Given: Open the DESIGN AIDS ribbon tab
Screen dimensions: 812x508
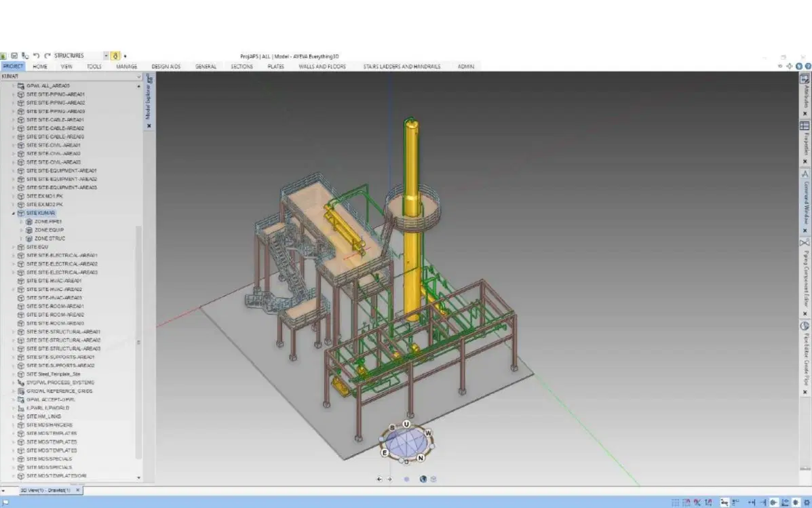Looking at the screenshot, I should pos(166,66).
